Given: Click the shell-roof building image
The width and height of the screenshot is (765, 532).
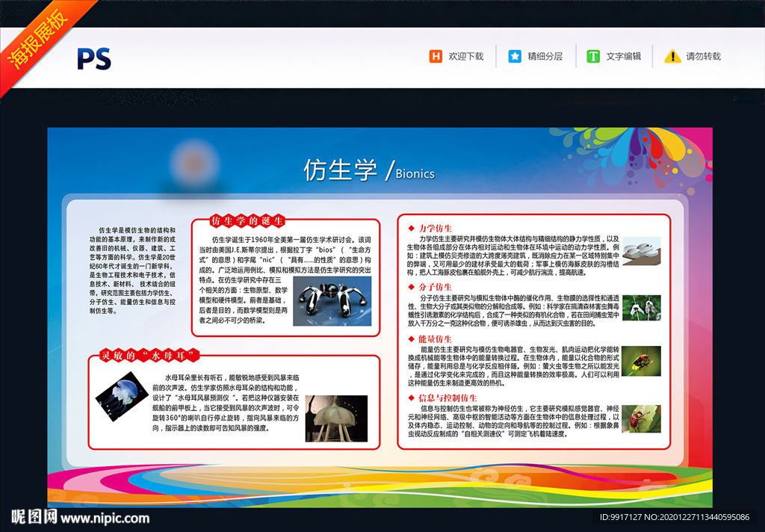Looking at the screenshot, I should point(641,251).
